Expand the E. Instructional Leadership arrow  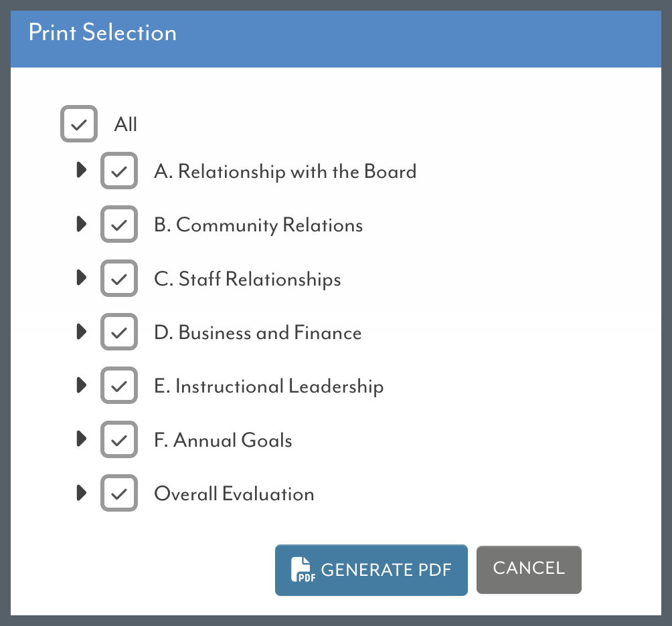[x=82, y=385]
